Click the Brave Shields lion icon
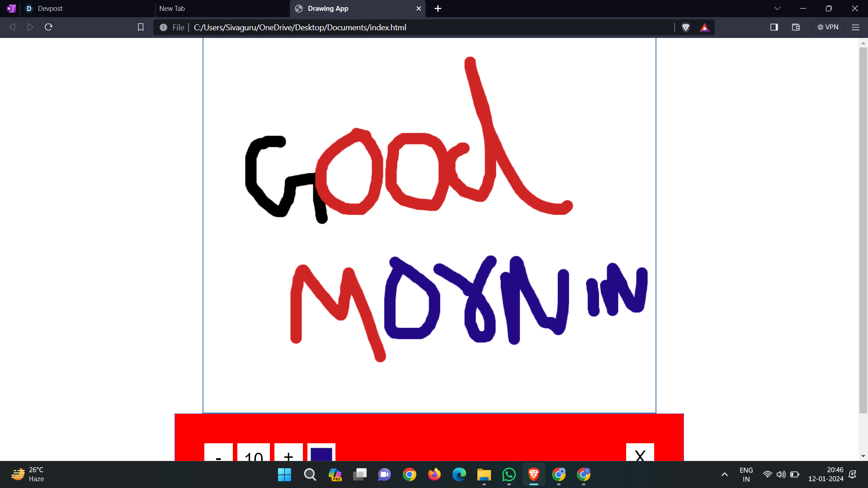Screen dimensions: 868x488 click(685, 28)
